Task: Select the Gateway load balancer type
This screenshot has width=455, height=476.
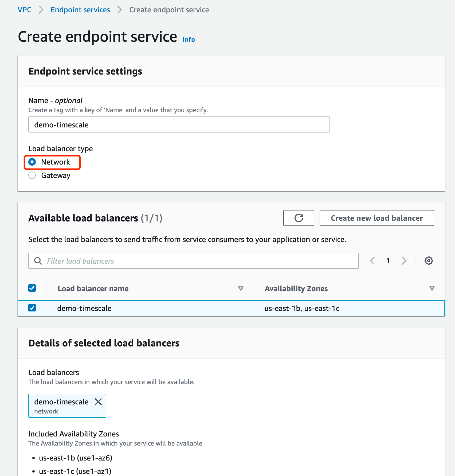Action: (x=32, y=175)
